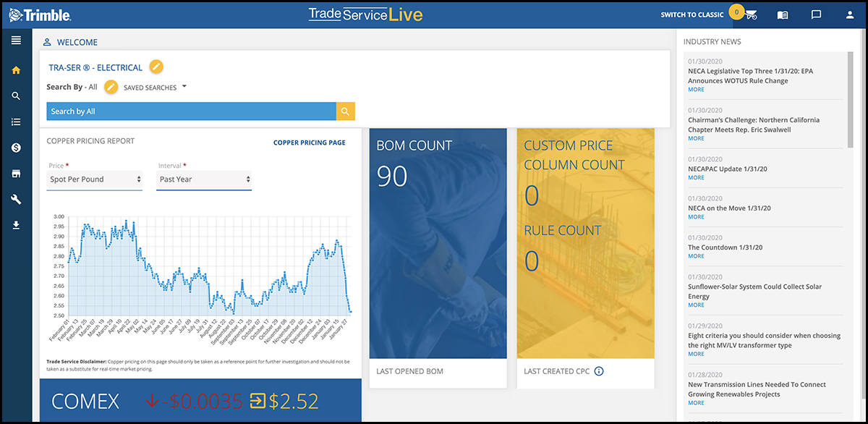The width and height of the screenshot is (868, 424).
Task: Expand the Saved Searches dropdown
Action: (156, 88)
